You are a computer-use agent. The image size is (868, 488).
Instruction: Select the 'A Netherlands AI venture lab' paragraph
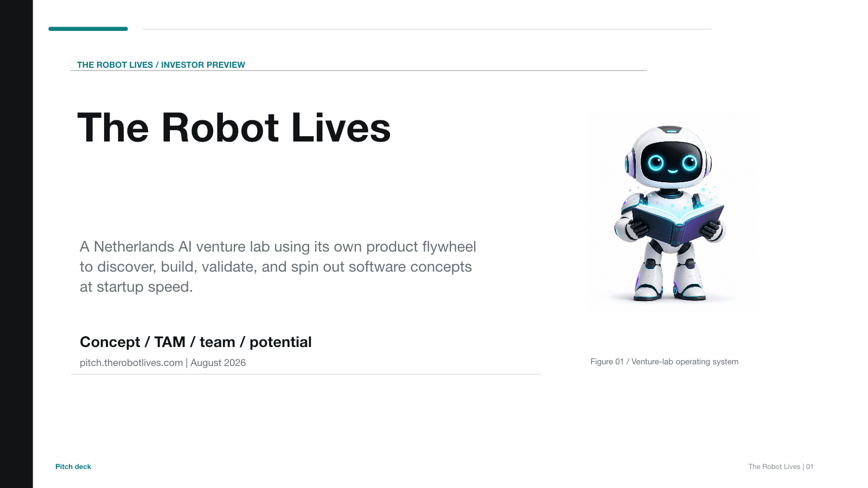coord(278,266)
